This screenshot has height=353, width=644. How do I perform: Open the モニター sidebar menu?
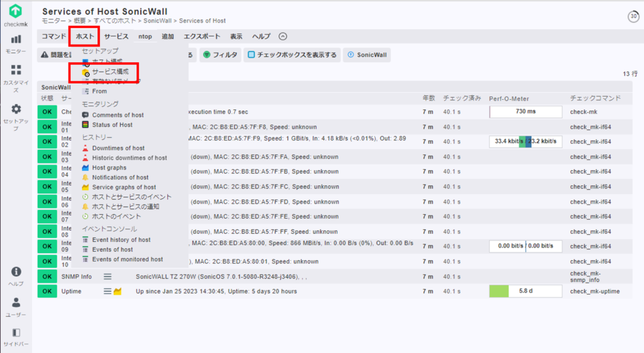16,44
